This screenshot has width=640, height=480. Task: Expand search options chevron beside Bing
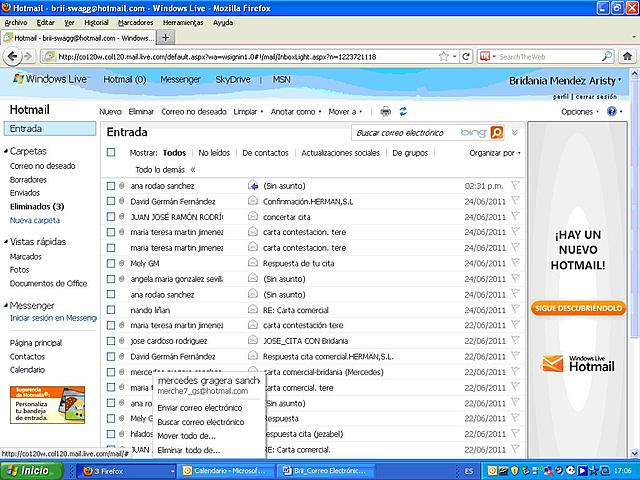point(515,132)
